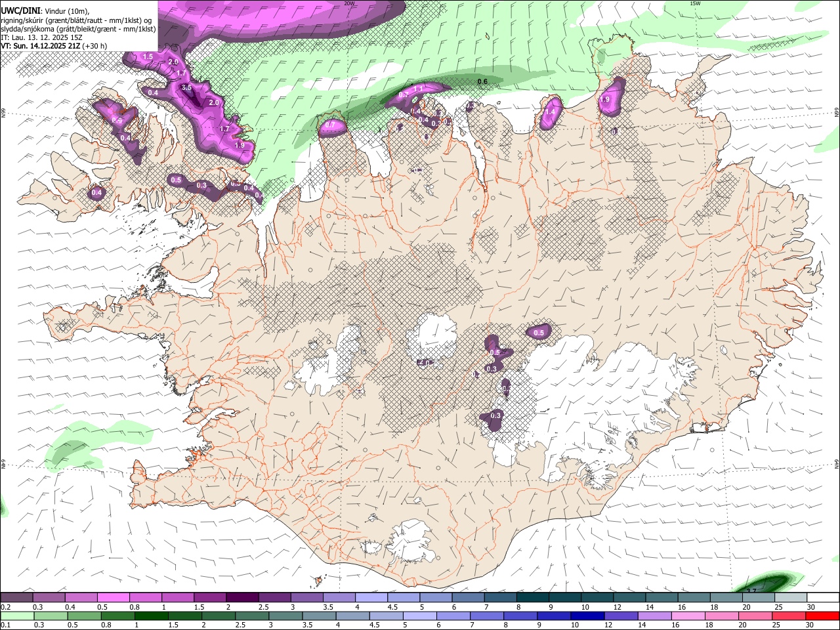Click darkest purple snow swatch between 2 and 2.5
The height and width of the screenshot is (630, 840).
(x=242, y=598)
